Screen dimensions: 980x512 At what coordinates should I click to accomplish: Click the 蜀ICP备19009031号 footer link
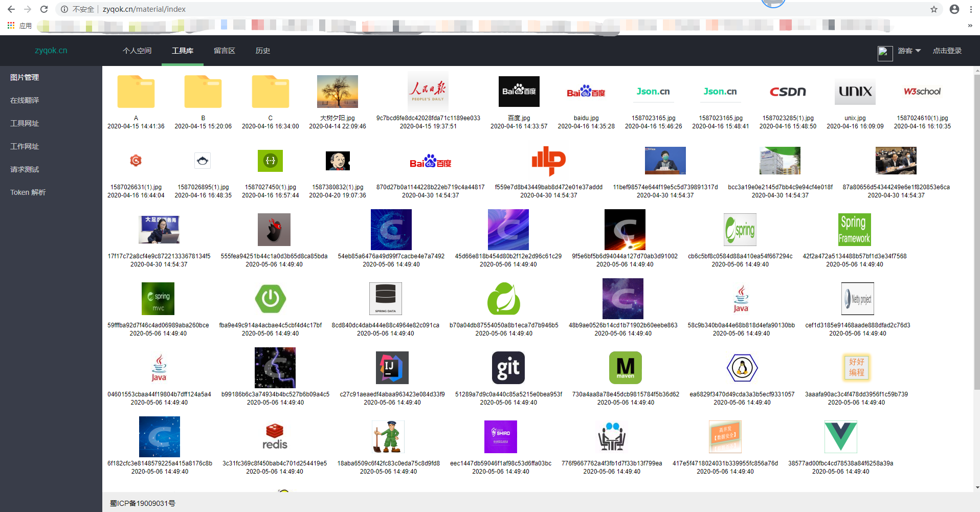143,503
